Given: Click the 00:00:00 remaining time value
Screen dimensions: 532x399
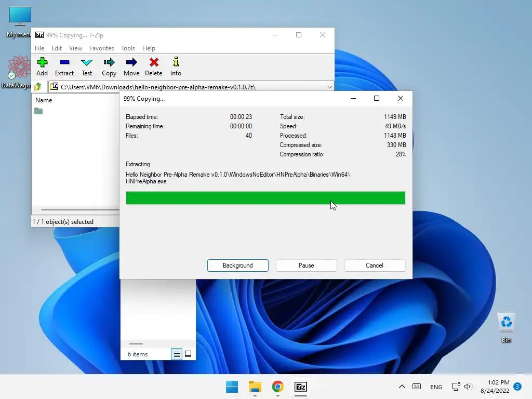Looking at the screenshot, I should click(x=241, y=126).
